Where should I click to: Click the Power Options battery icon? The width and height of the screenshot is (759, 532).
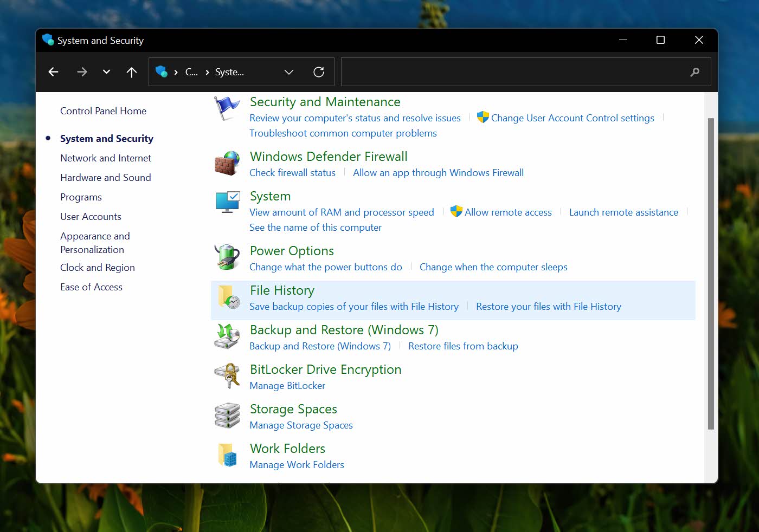(x=227, y=257)
